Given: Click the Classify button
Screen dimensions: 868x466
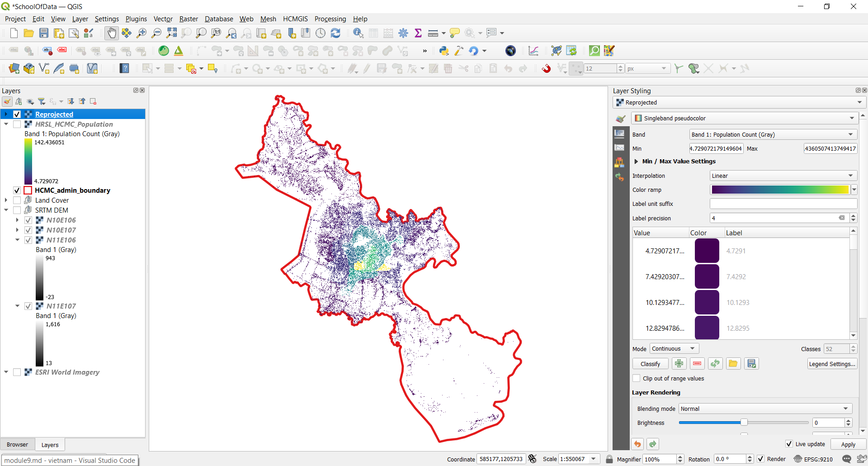Looking at the screenshot, I should (650, 364).
